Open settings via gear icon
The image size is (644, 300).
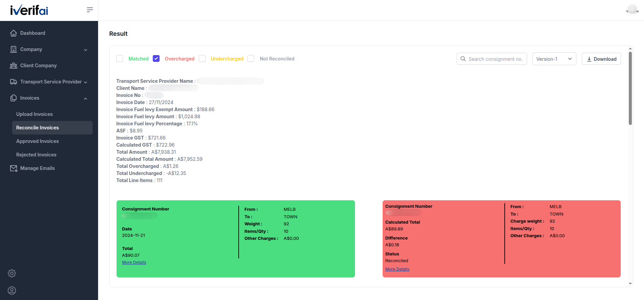pyautogui.click(x=12, y=273)
